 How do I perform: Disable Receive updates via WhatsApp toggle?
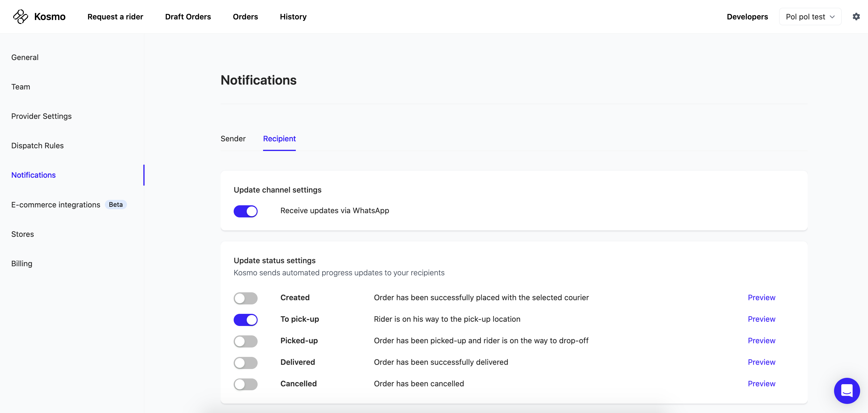245,211
